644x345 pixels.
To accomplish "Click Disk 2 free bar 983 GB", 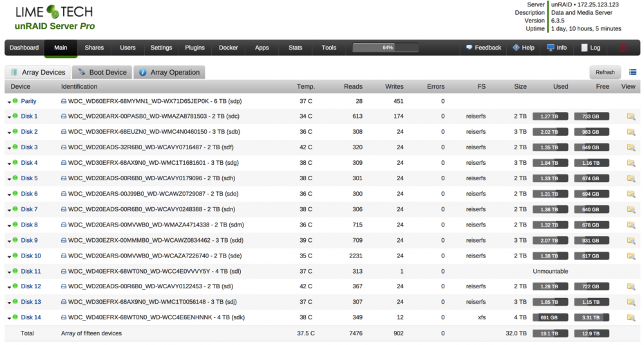I will 591,132.
